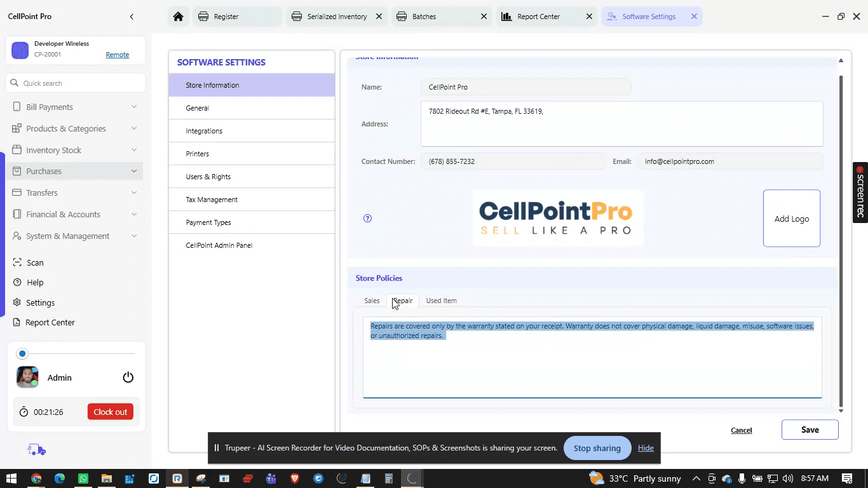
Task: Open General settings section
Action: click(x=252, y=108)
